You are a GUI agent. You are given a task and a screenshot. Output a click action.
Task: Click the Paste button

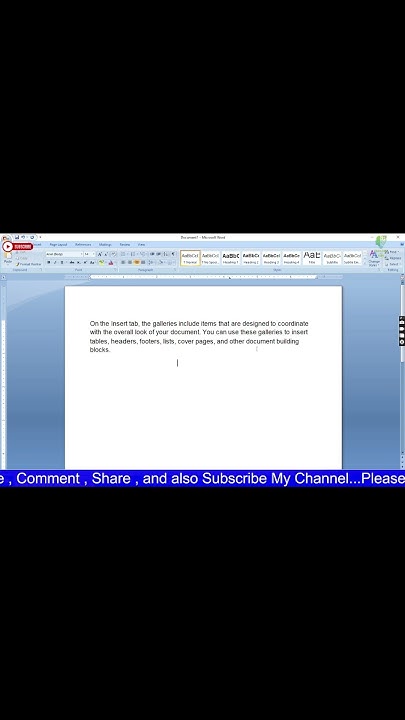tap(8, 258)
